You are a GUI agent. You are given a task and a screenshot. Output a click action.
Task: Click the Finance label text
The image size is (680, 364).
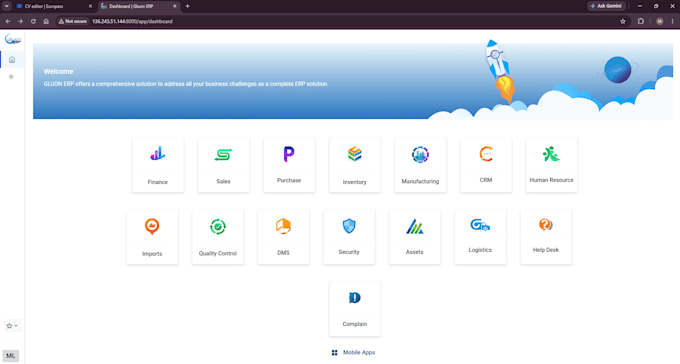pyautogui.click(x=157, y=182)
